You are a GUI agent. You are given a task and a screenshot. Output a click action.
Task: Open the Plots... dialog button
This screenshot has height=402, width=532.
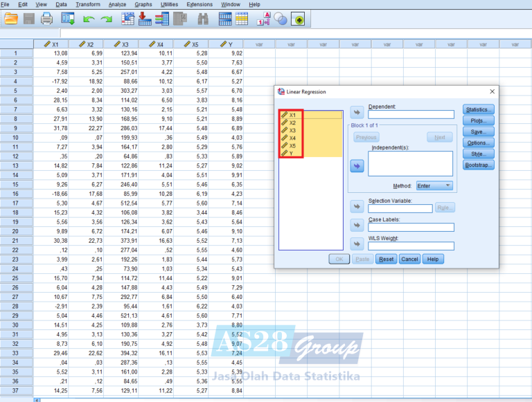(x=479, y=120)
